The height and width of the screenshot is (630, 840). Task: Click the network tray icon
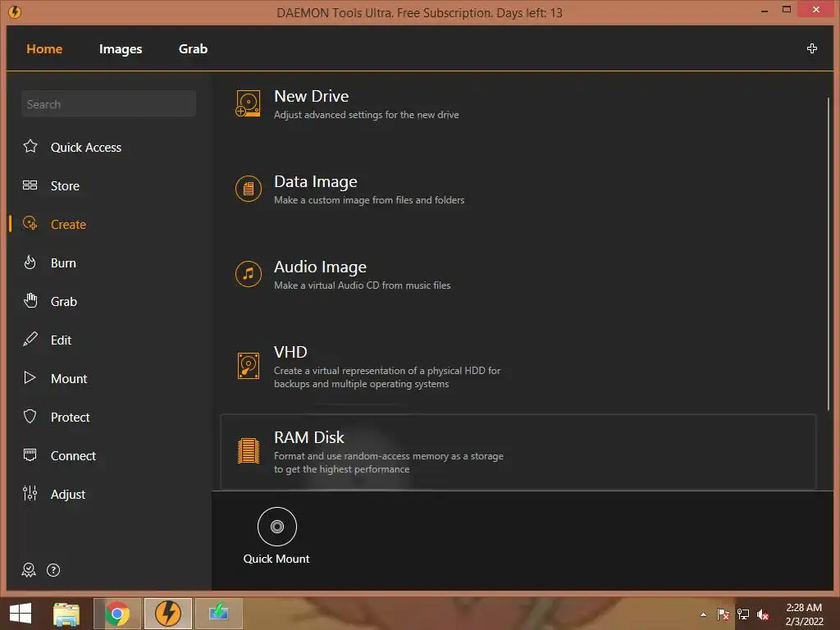coord(743,614)
